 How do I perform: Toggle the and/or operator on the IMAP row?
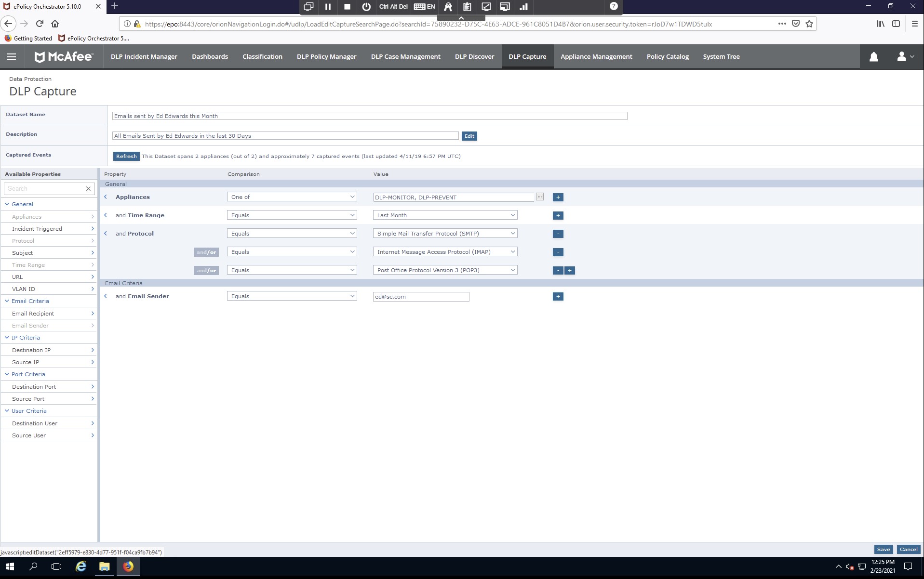coord(206,252)
